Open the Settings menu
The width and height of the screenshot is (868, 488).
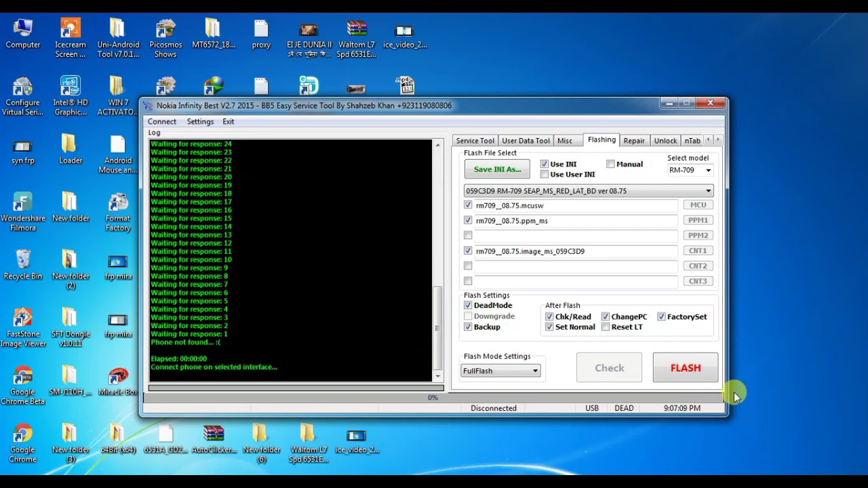point(200,121)
